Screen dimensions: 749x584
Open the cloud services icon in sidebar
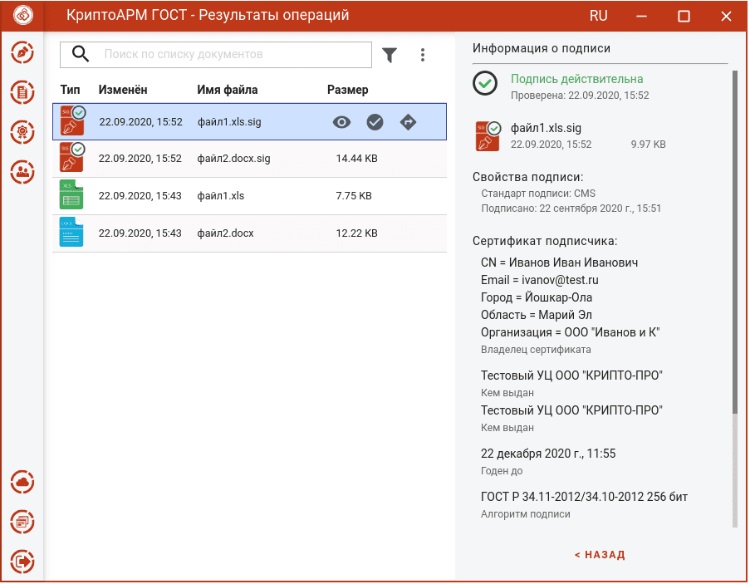tap(22, 482)
